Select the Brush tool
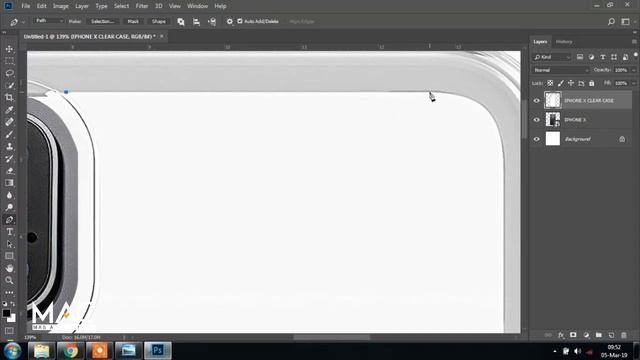The image size is (640, 360). [9, 134]
